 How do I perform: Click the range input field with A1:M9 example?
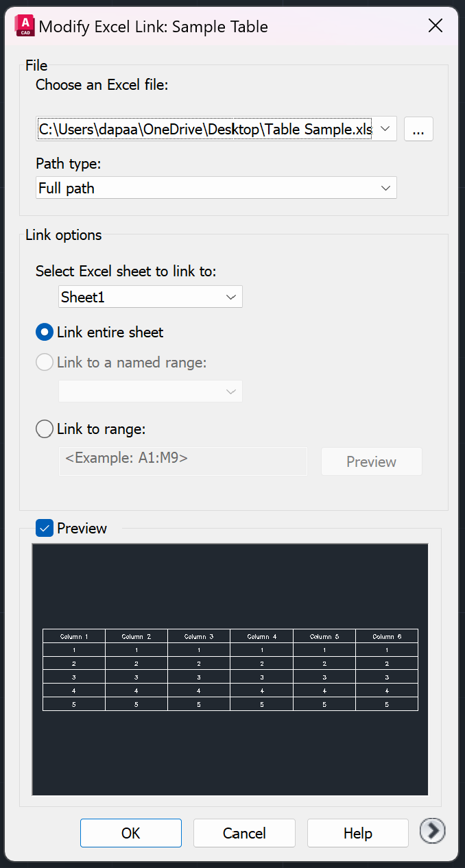click(183, 461)
